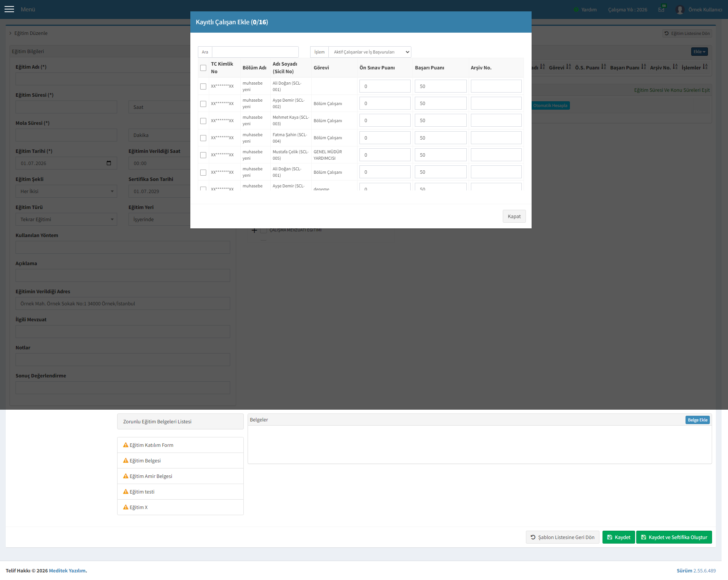Click the Sonuç Değerlendirme field
The height and width of the screenshot is (580, 728).
123,388
